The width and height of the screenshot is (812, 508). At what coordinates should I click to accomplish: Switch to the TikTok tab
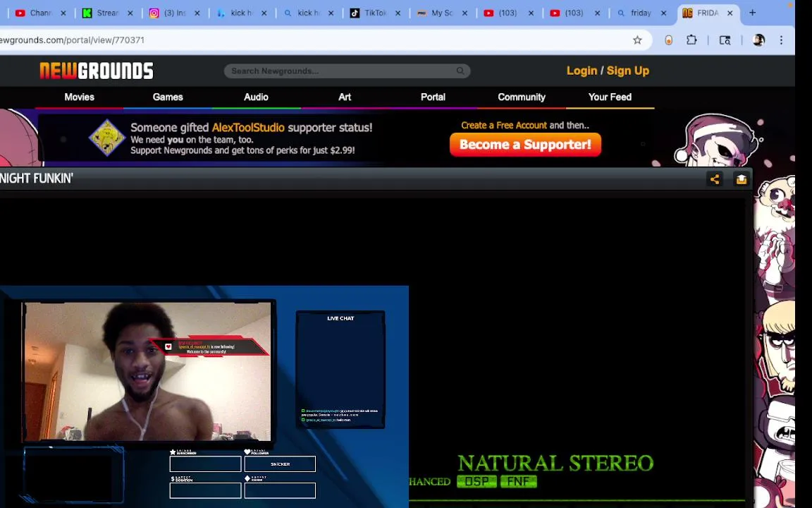tap(375, 13)
